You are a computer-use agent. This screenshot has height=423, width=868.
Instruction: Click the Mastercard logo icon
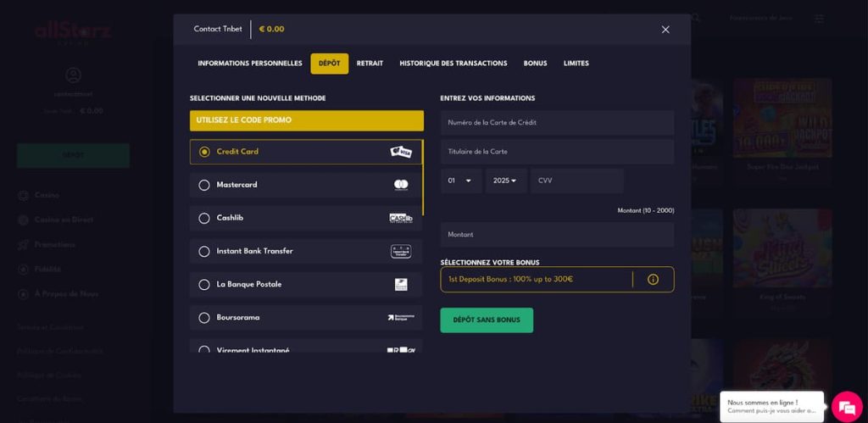pos(401,185)
